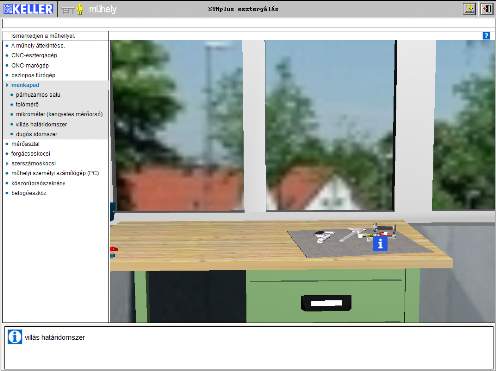Select dugós idomszer in the list
The height and width of the screenshot is (371, 496).
click(36, 134)
